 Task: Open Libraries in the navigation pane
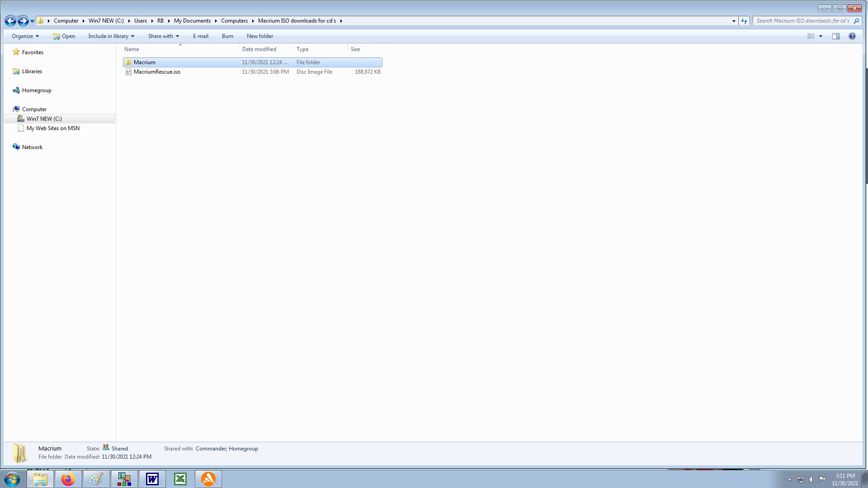pyautogui.click(x=32, y=71)
